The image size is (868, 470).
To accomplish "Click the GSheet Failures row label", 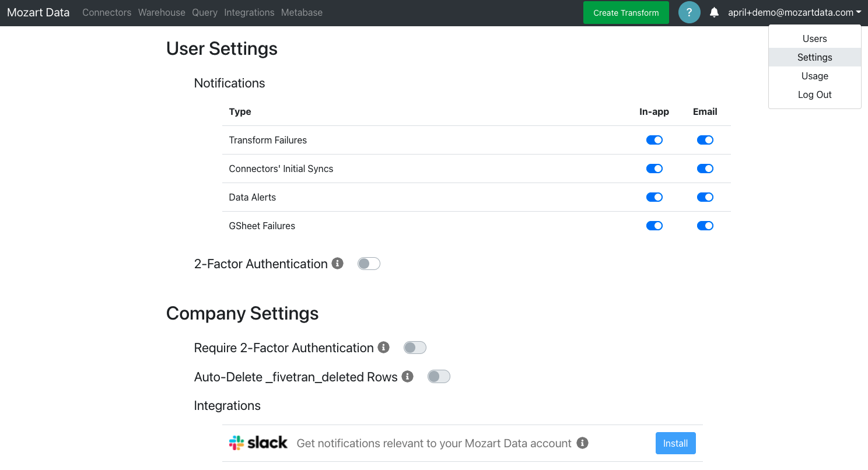I will pyautogui.click(x=262, y=226).
